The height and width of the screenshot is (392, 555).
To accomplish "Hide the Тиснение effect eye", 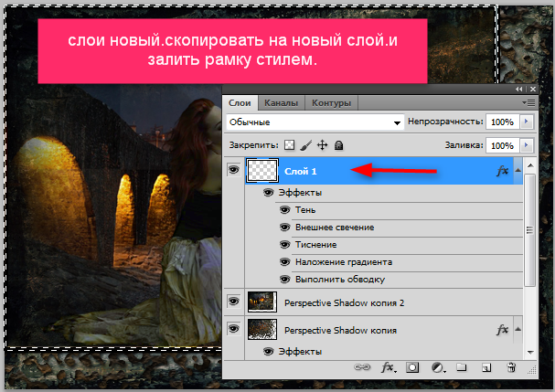I will point(285,245).
